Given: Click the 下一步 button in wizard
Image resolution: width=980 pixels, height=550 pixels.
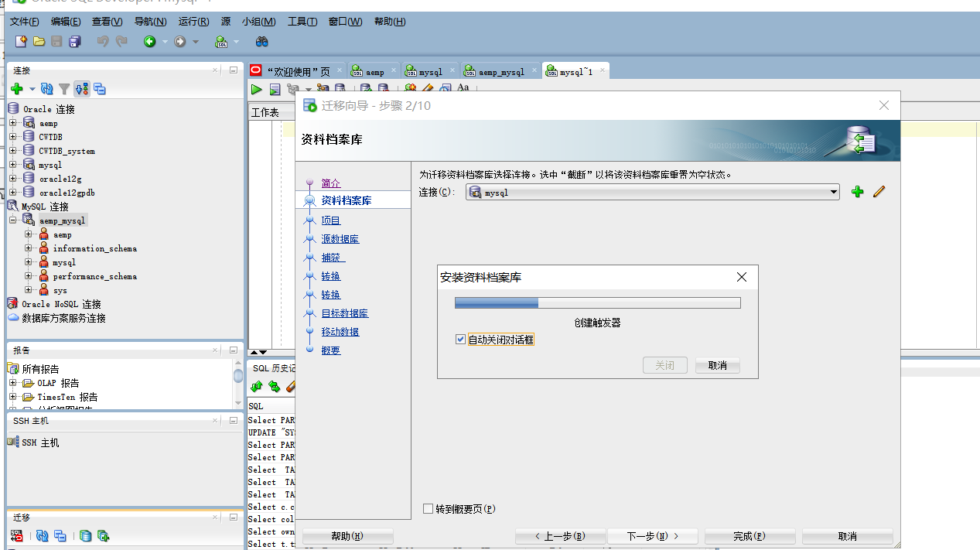Looking at the screenshot, I should point(652,536).
